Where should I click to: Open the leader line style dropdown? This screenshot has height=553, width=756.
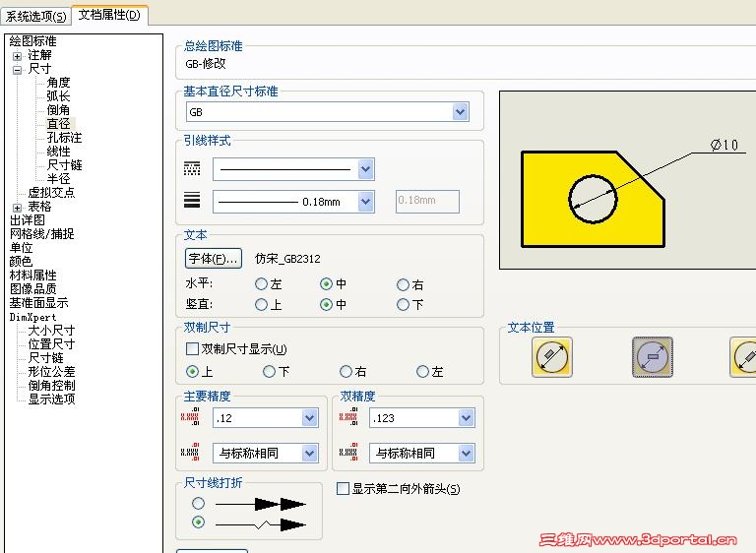(366, 169)
